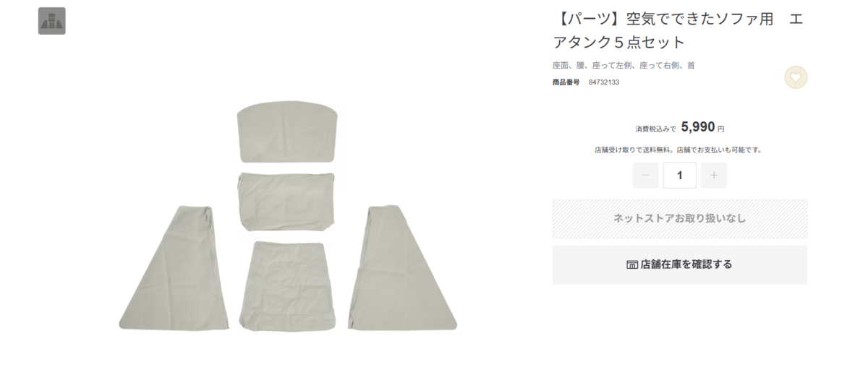Viewport: 868px width, 388px height.
Task: Increase quantity with the plus button
Action: click(x=714, y=176)
